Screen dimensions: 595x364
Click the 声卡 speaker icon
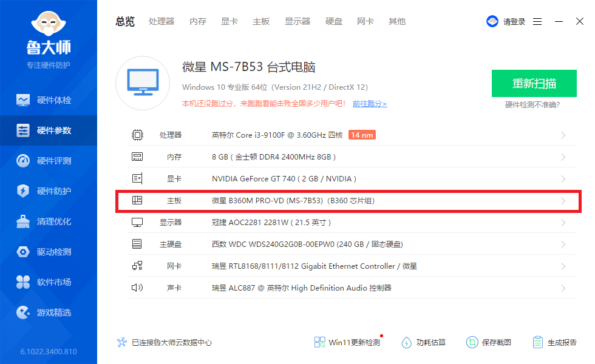tap(137, 288)
